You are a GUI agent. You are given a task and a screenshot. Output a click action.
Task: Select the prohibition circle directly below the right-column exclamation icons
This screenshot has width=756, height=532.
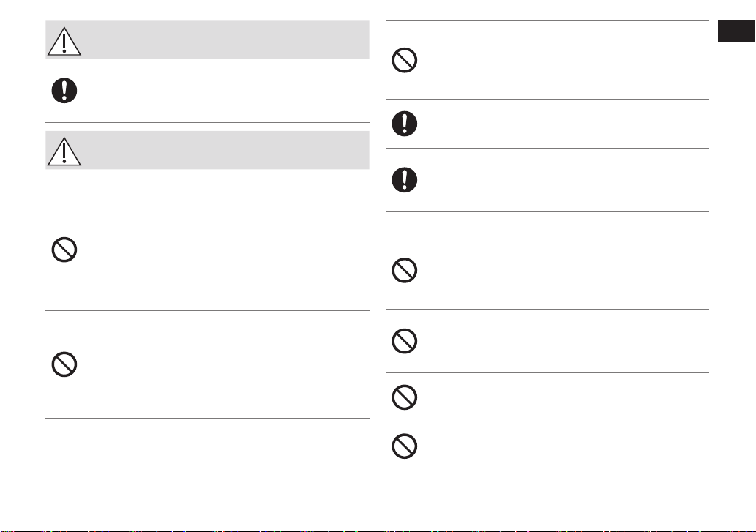tap(405, 270)
